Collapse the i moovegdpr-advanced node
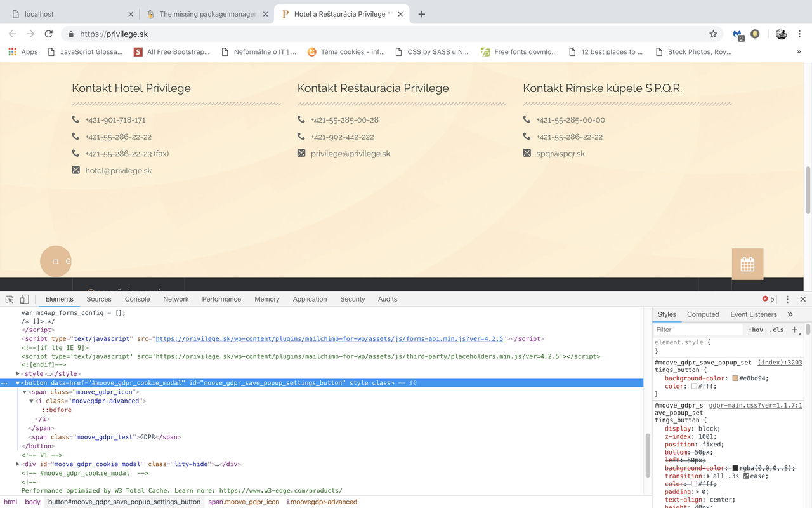812x508 pixels. (x=32, y=401)
